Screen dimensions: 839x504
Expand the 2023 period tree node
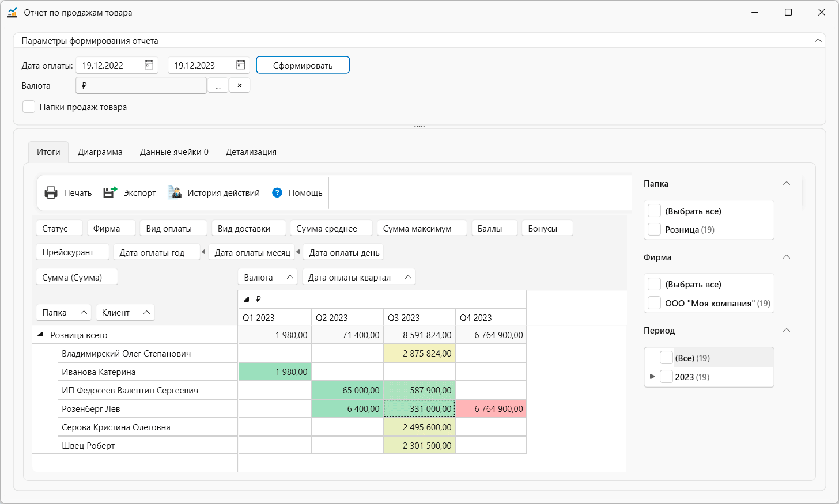652,377
